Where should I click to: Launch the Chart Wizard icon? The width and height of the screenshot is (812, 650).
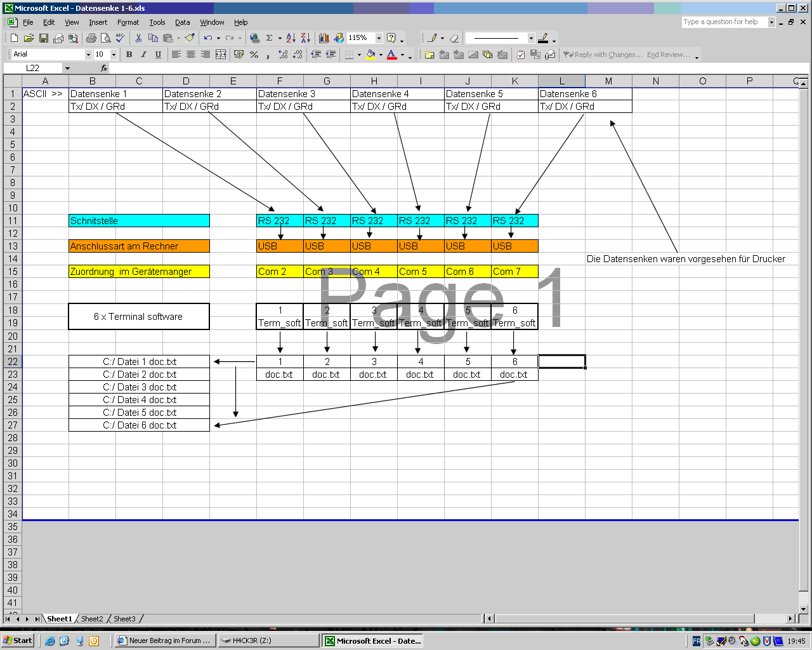(324, 38)
